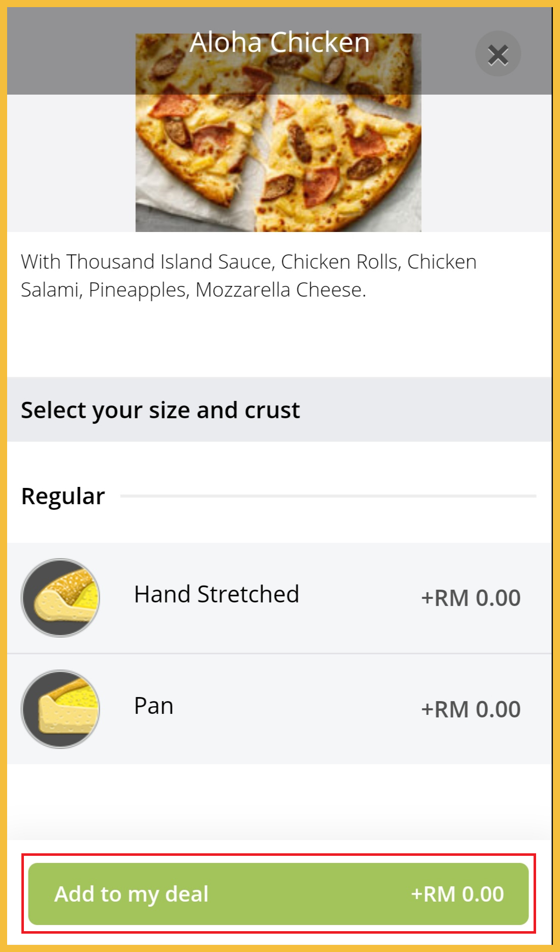Close the Aloha Chicken dialog
This screenshot has width=560, height=952.
coord(497,54)
